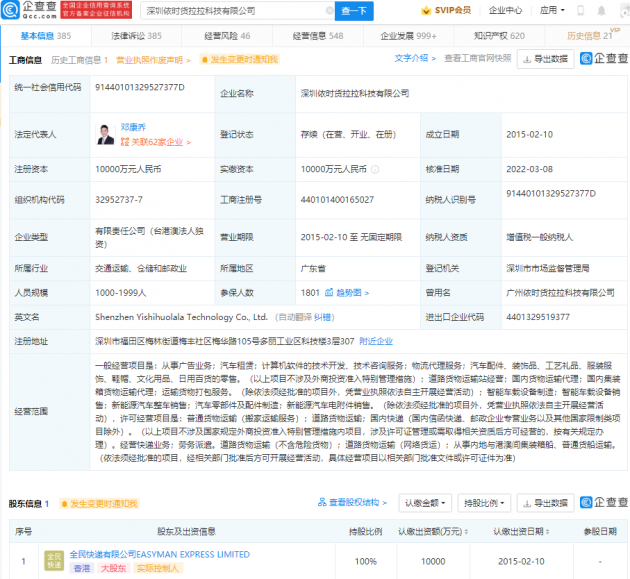
Task: Click the 组织机构代码 value 32952737-7
Action: coord(119,200)
